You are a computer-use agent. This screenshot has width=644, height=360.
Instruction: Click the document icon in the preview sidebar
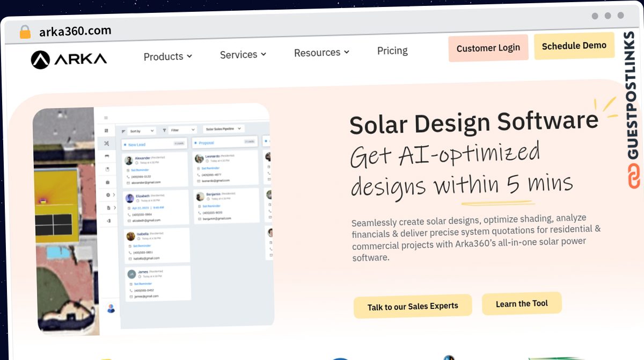[x=108, y=208]
